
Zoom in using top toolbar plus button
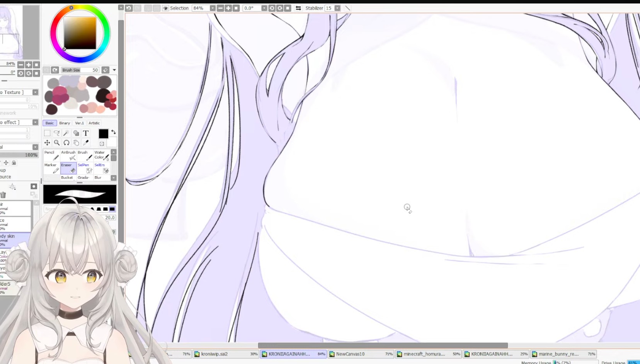click(x=228, y=8)
